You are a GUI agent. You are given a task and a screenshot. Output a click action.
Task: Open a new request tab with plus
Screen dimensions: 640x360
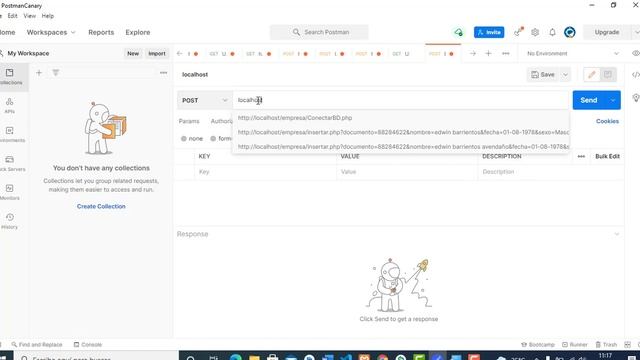488,53
